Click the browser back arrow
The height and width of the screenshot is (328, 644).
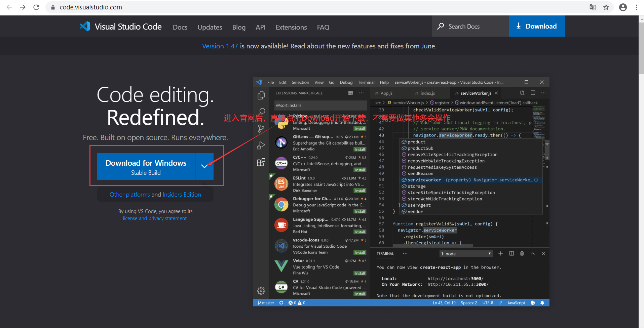point(9,7)
